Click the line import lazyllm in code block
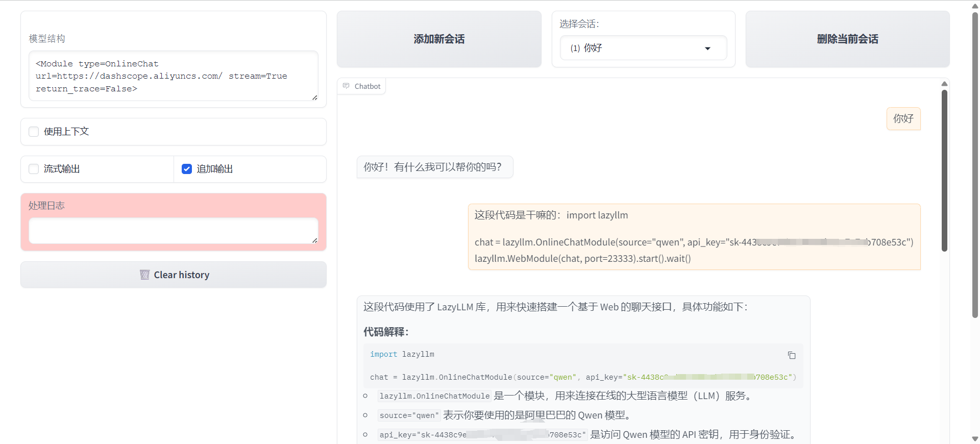Viewport: 980px width, 444px height. 402,354
